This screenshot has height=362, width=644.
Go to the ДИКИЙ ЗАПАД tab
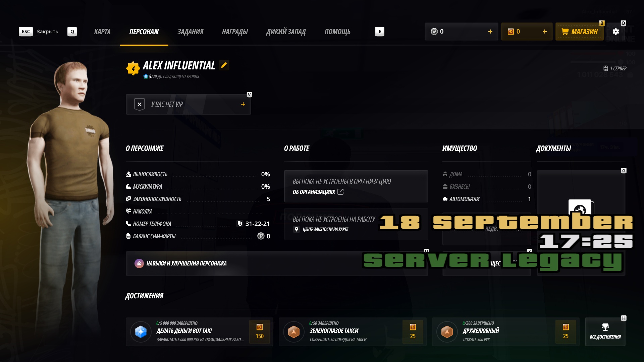coord(286,32)
